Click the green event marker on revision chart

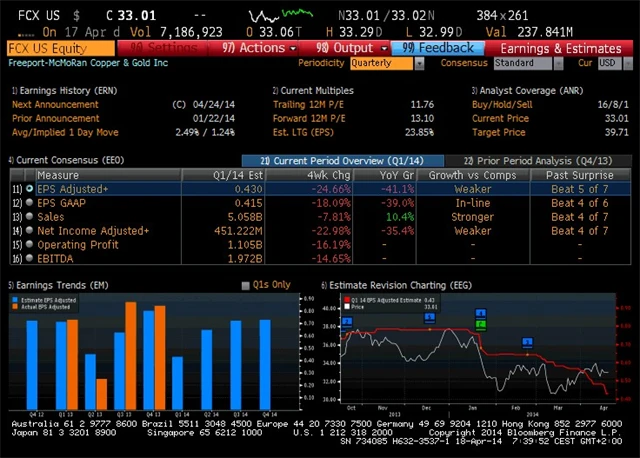pyautogui.click(x=480, y=323)
